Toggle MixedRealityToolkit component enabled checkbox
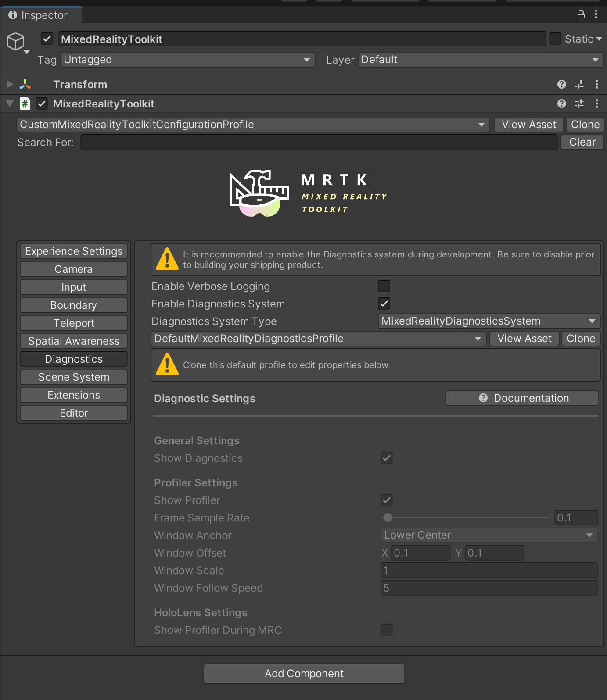 [x=42, y=104]
